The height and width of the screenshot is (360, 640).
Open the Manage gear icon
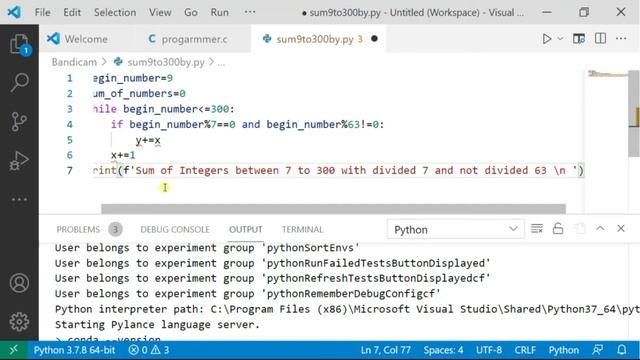(19, 322)
